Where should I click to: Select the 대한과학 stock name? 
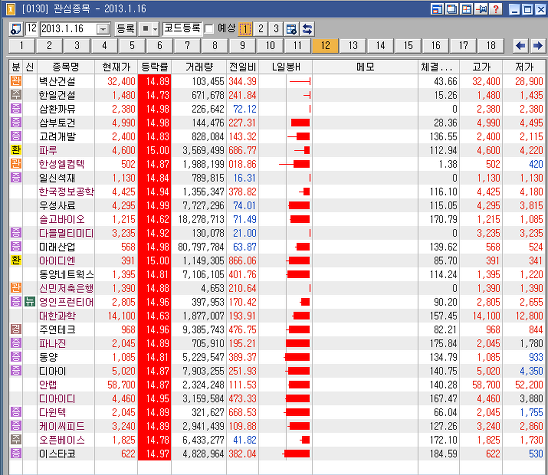(57, 316)
